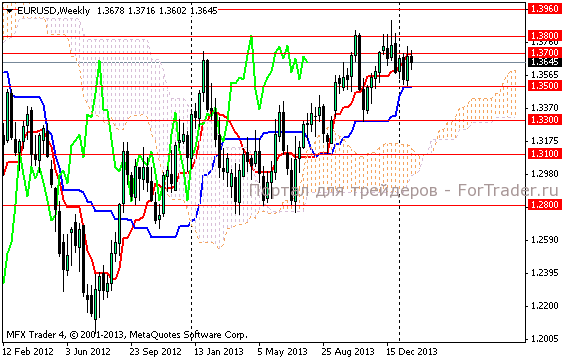Click the 15 Dec 2013 date label
Viewport: 565px width, 360px height.
tap(412, 351)
